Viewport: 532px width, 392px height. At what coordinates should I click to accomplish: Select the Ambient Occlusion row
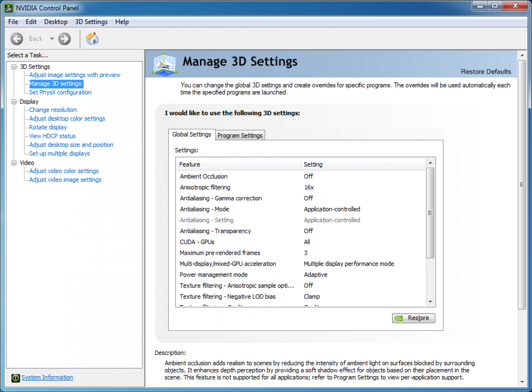point(301,176)
